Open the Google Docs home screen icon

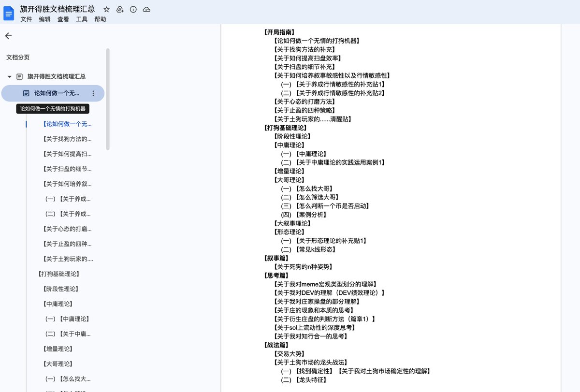pos(9,13)
